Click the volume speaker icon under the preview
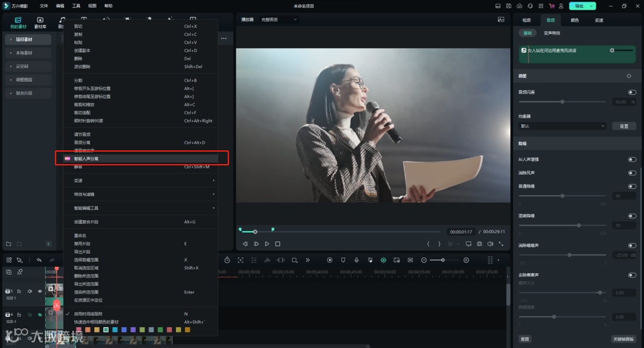The image size is (644, 348). [490, 244]
